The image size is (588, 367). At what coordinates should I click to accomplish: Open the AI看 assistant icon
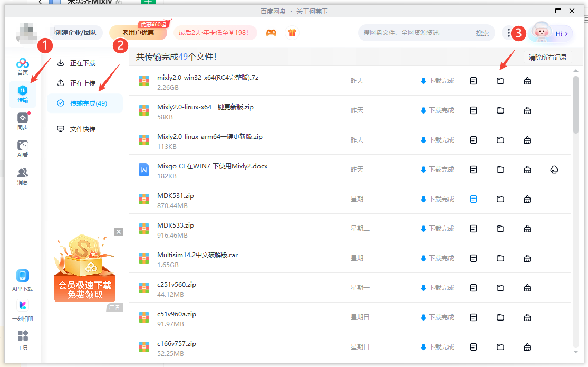23,149
